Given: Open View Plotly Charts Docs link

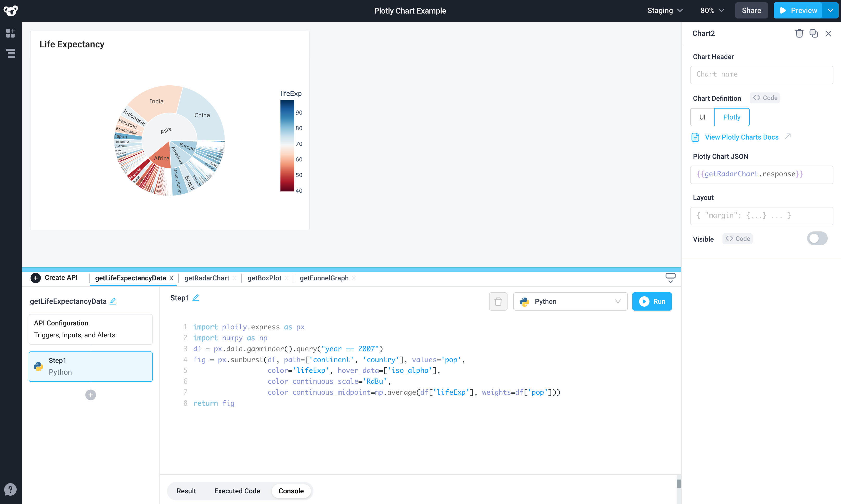Looking at the screenshot, I should tap(741, 137).
